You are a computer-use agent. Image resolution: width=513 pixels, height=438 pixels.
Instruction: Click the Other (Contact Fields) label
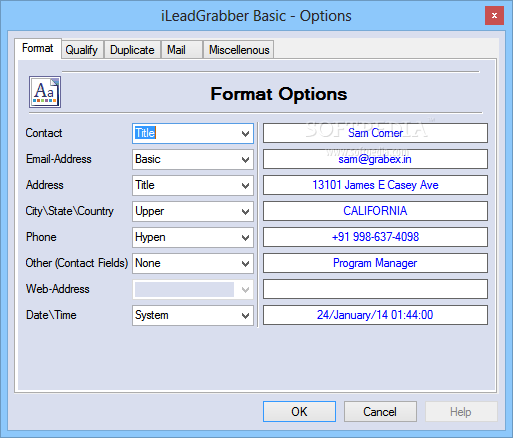(77, 263)
